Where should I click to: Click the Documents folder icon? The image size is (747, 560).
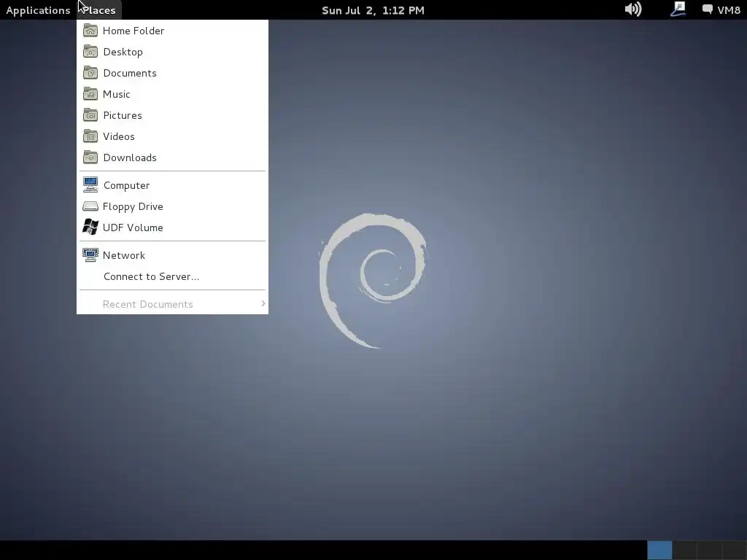tap(90, 73)
